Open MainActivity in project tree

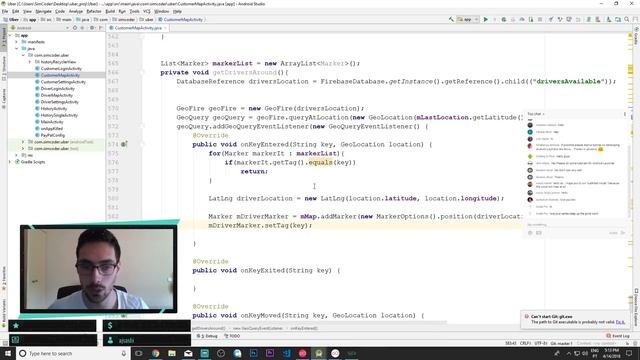(x=52, y=122)
